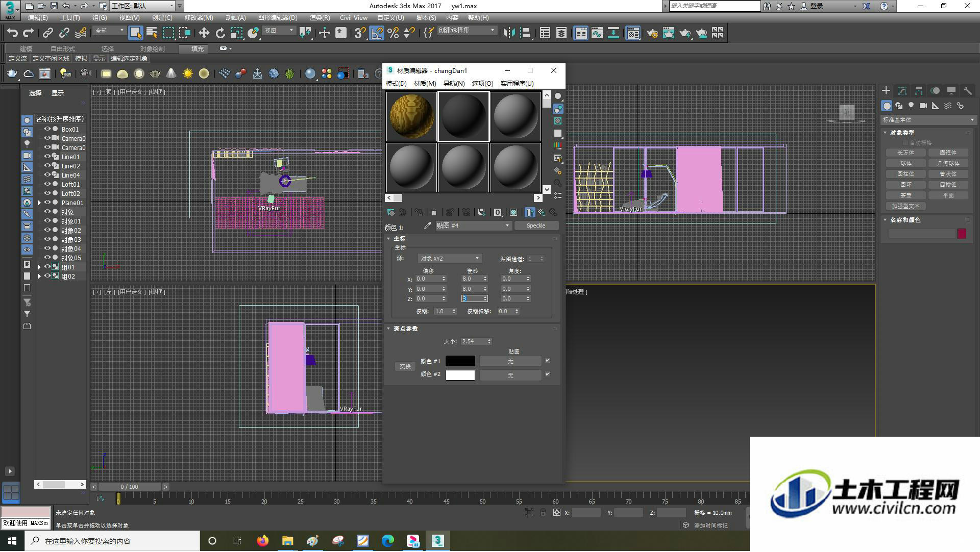Toggle 颜色 #2 map enable checkbox
This screenshot has width=980, height=552.
coord(548,374)
